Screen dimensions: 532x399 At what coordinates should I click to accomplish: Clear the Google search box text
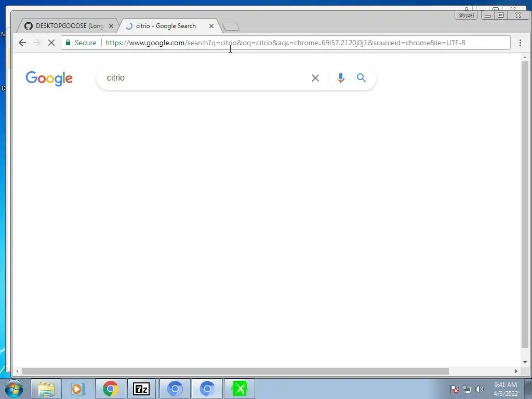315,78
